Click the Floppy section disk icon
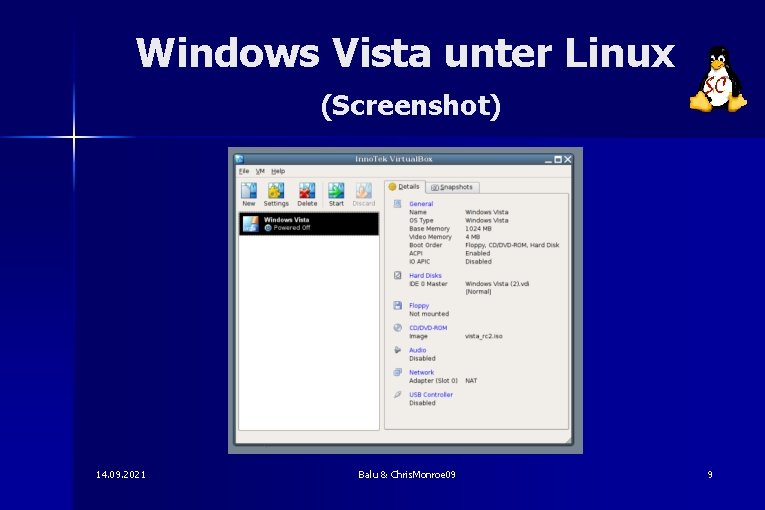The image size is (765, 510). pyautogui.click(x=398, y=306)
